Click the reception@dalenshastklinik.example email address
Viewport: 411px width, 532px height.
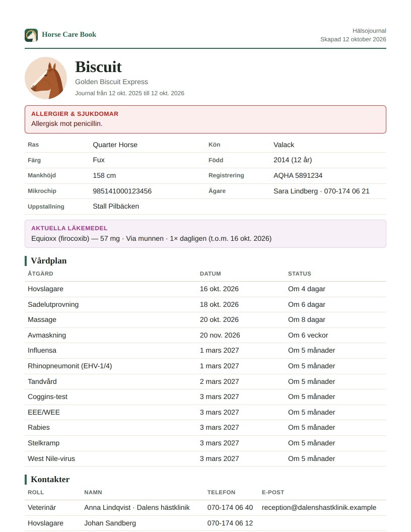click(319, 508)
